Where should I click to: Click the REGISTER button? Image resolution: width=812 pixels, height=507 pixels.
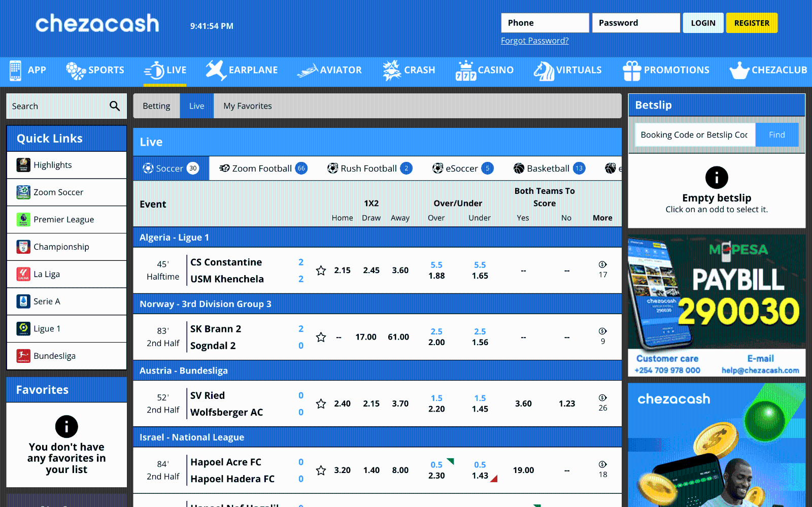tap(752, 23)
